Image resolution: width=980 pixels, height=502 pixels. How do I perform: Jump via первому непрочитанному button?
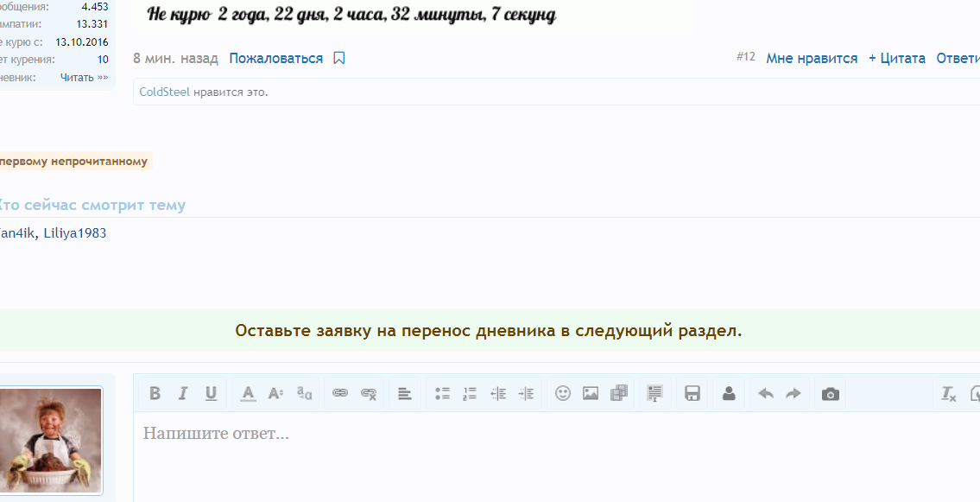pyautogui.click(x=74, y=162)
